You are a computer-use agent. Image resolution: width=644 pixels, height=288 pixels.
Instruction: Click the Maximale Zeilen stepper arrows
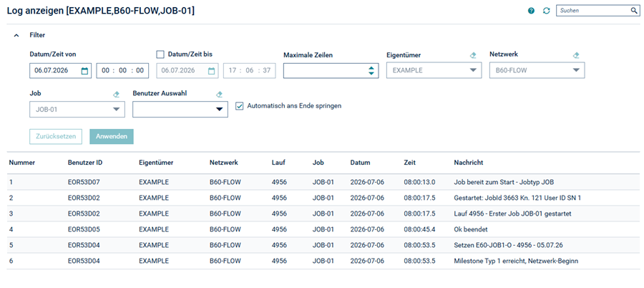(x=371, y=70)
